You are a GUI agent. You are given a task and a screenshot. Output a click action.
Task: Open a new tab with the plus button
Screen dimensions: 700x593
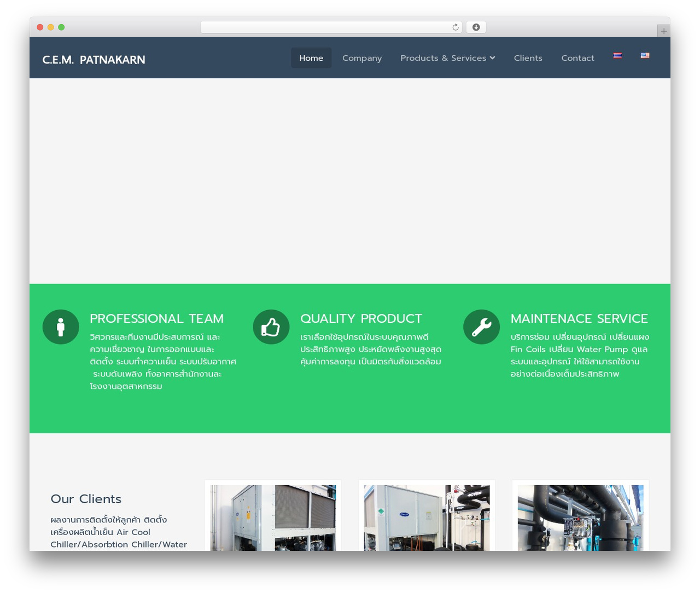click(x=663, y=31)
